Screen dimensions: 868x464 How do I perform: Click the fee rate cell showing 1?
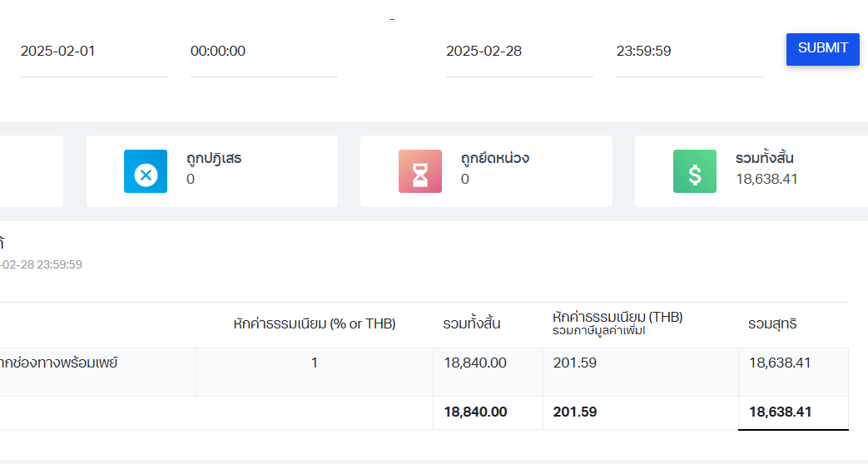pyautogui.click(x=315, y=363)
